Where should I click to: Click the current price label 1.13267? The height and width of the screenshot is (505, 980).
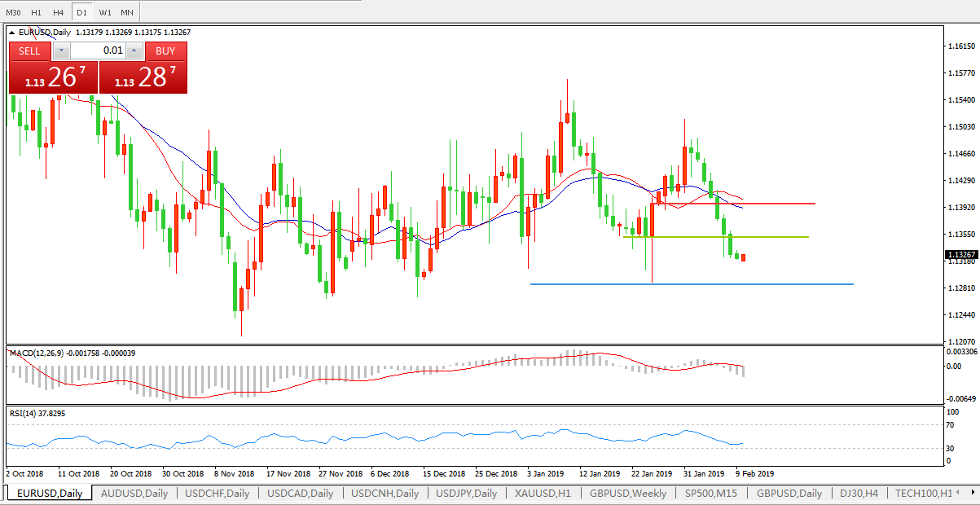click(961, 255)
